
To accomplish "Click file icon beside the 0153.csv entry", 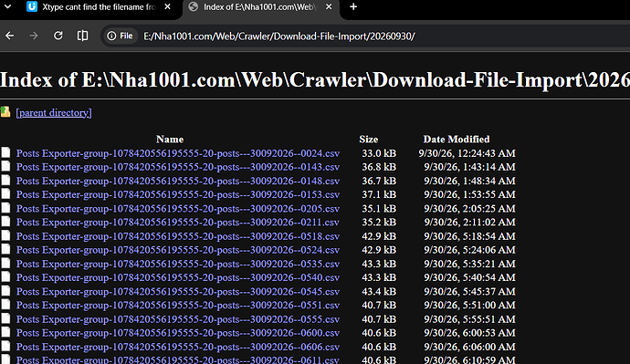I will pyautogui.click(x=5, y=193).
